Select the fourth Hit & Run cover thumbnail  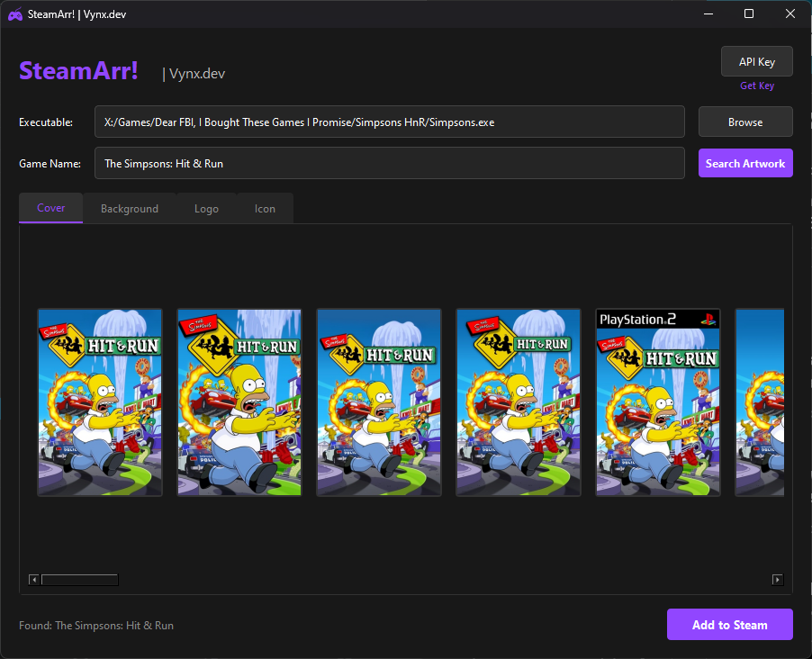(519, 402)
